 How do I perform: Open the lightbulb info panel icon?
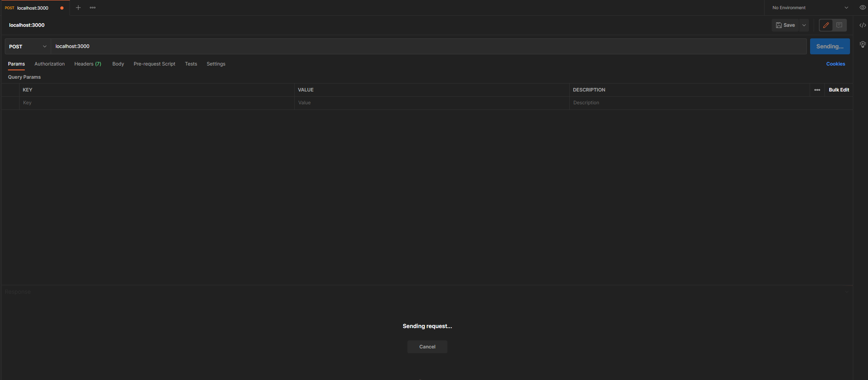862,44
